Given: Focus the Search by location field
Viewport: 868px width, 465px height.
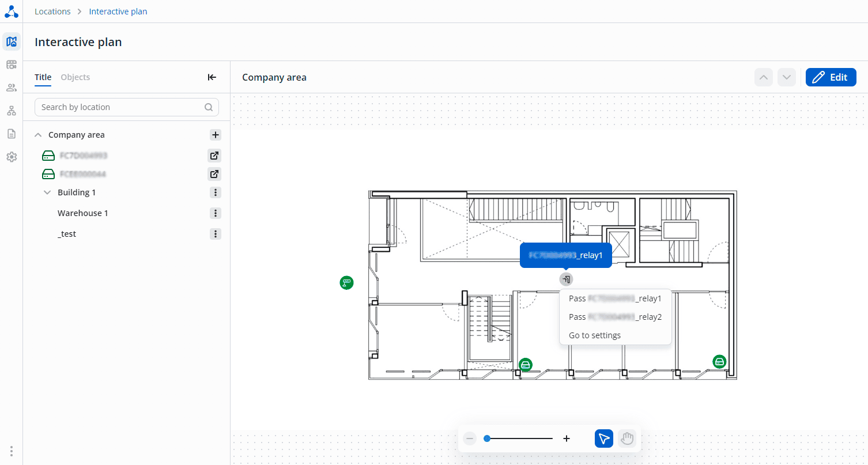Looking at the screenshot, I should click(x=127, y=107).
